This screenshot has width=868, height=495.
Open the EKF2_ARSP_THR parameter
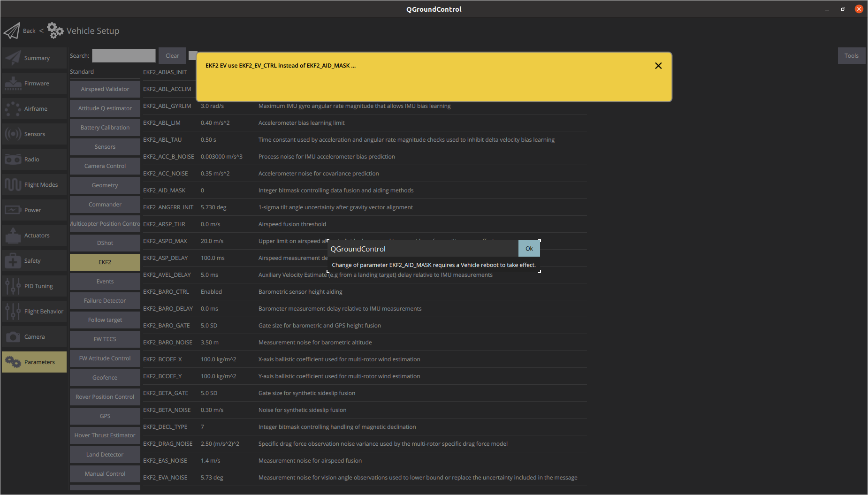coord(365,224)
